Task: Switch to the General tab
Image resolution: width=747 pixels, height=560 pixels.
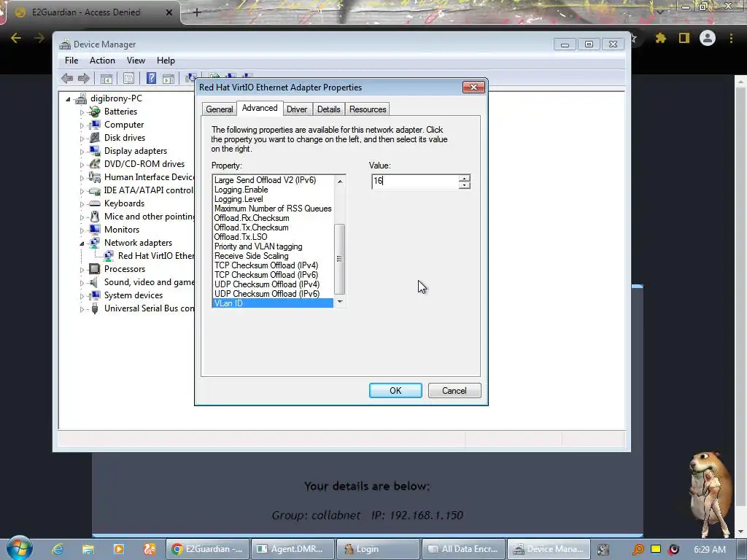Action: (219, 109)
